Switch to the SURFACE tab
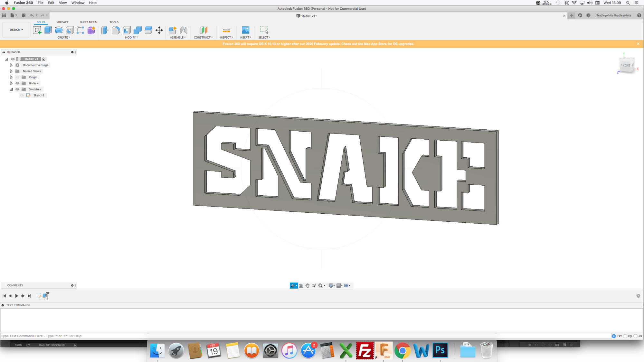 click(x=62, y=22)
